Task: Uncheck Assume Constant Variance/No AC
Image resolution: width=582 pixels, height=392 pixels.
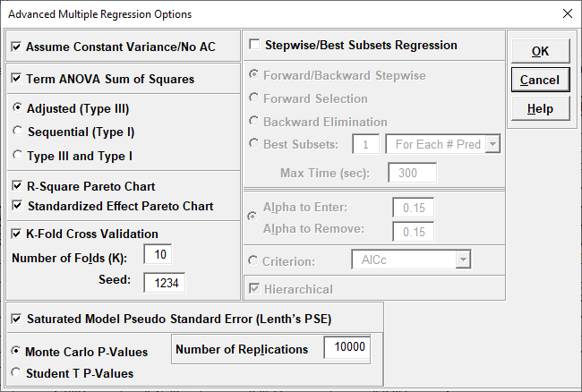Action: (x=16, y=47)
